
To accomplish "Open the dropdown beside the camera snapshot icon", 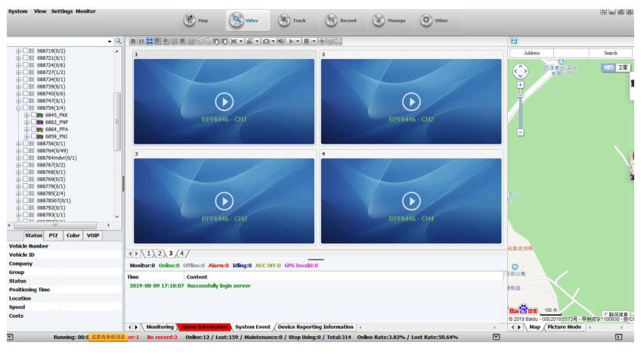I will tap(272, 41).
